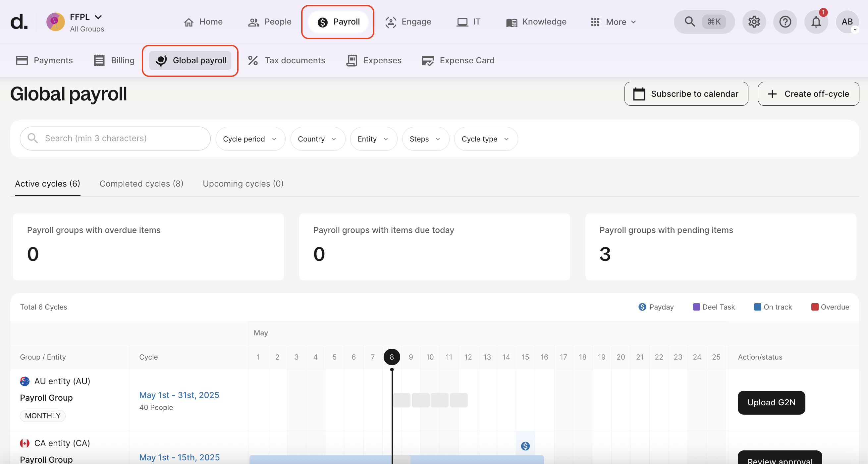
Task: Open the Engage nav item
Action: click(x=408, y=22)
